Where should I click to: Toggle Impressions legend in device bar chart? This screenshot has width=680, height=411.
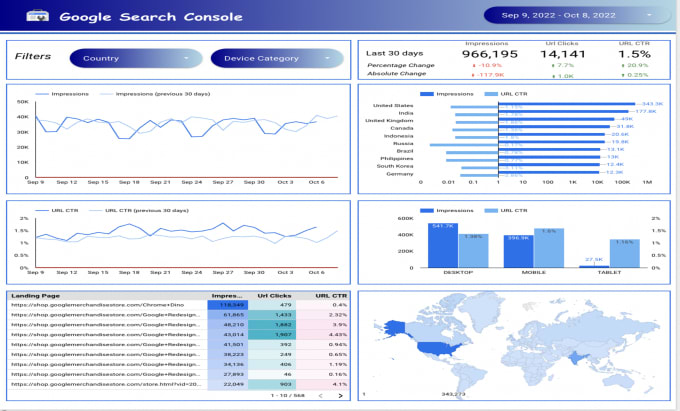[x=447, y=210]
